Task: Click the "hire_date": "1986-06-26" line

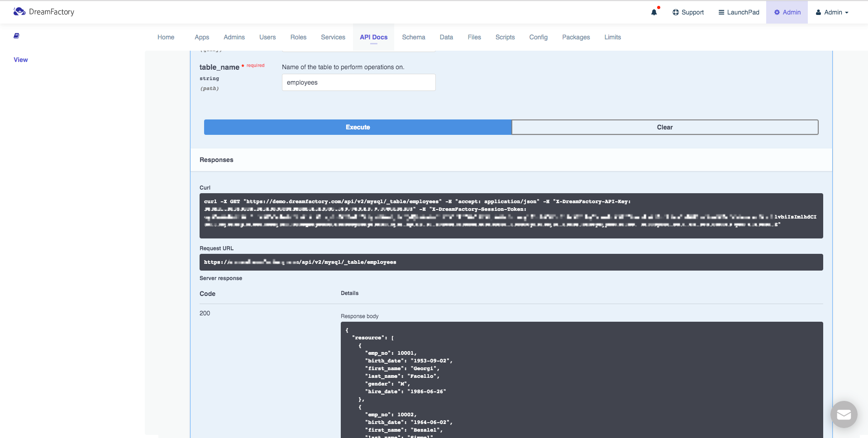Action: click(x=405, y=391)
